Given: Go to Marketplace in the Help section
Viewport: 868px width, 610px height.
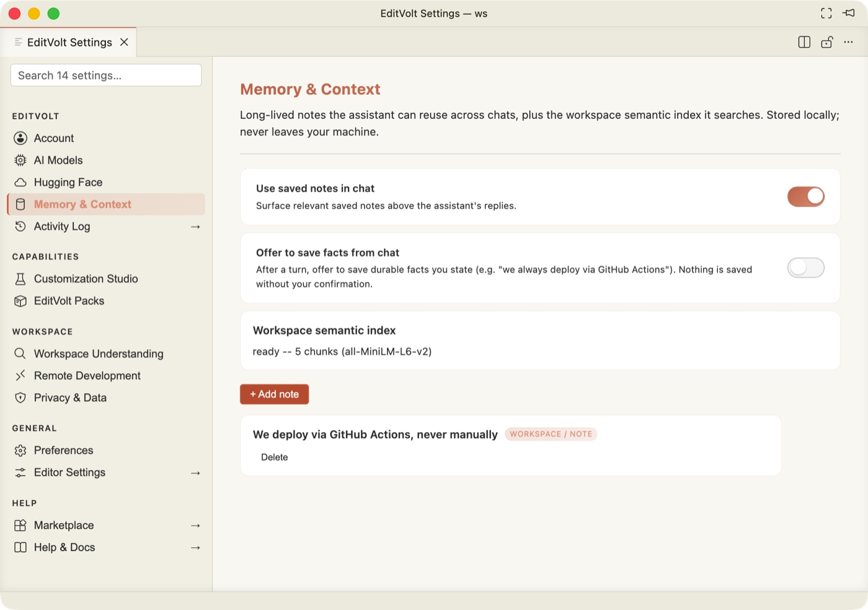Looking at the screenshot, I should coord(106,526).
